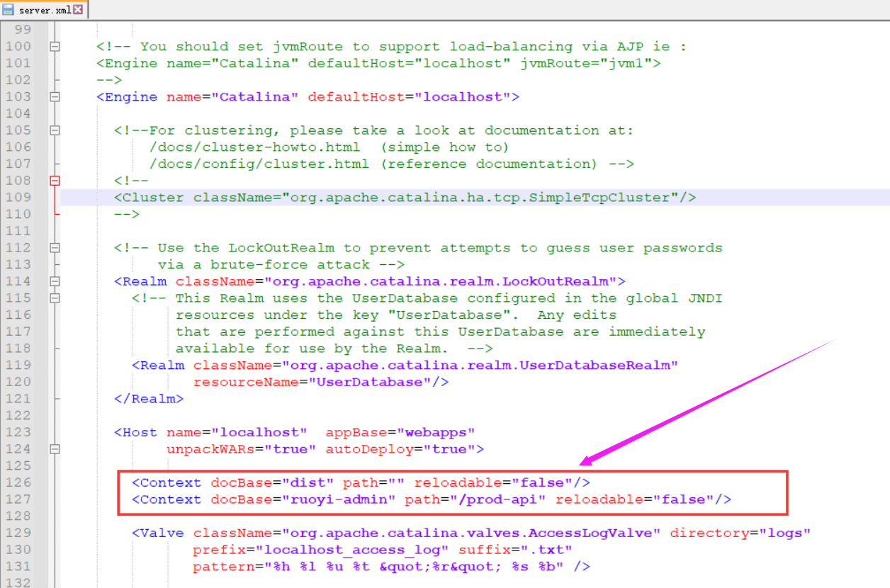Click appBase="webapps" in the Host tag
The height and width of the screenshot is (588, 890).
400,432
